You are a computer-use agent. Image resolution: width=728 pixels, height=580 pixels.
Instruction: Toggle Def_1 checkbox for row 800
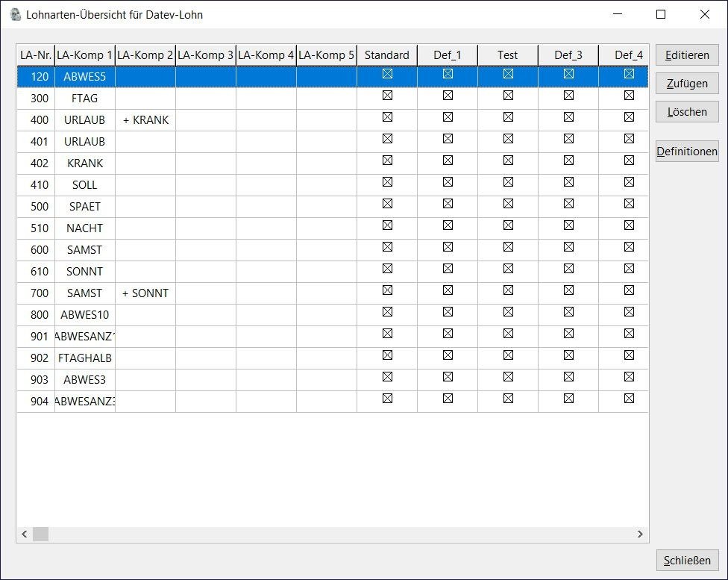pyautogui.click(x=448, y=312)
